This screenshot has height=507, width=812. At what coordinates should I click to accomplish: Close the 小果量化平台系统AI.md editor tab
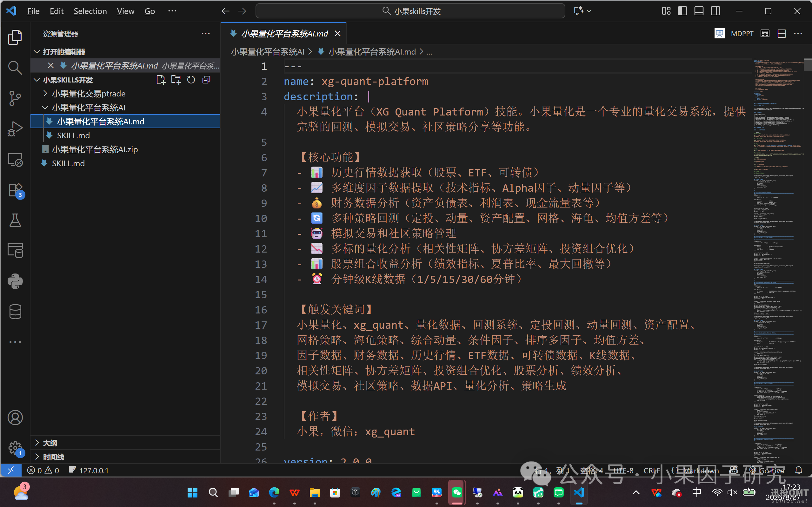[x=337, y=34]
